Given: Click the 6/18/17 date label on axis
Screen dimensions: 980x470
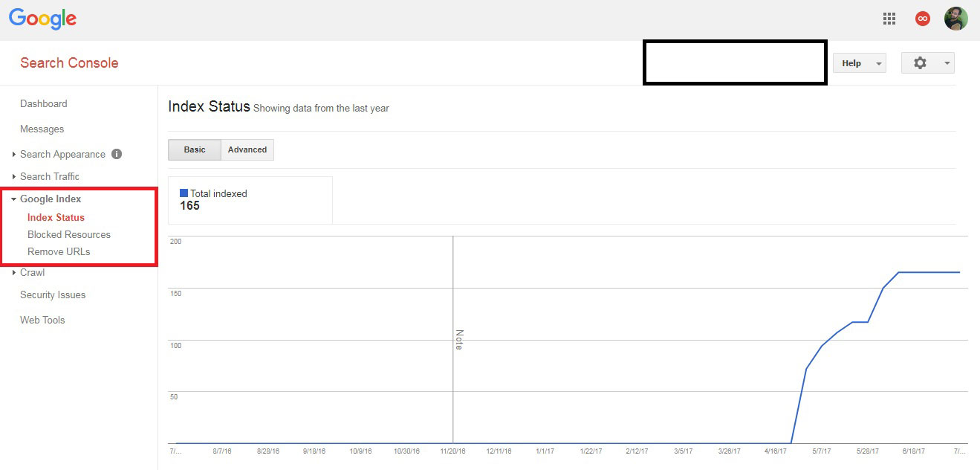Looking at the screenshot, I should coord(914,451).
